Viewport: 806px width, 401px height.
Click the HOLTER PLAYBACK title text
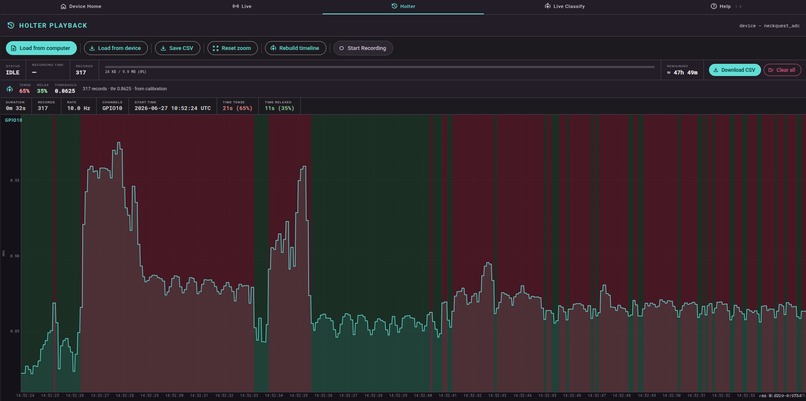tap(53, 25)
